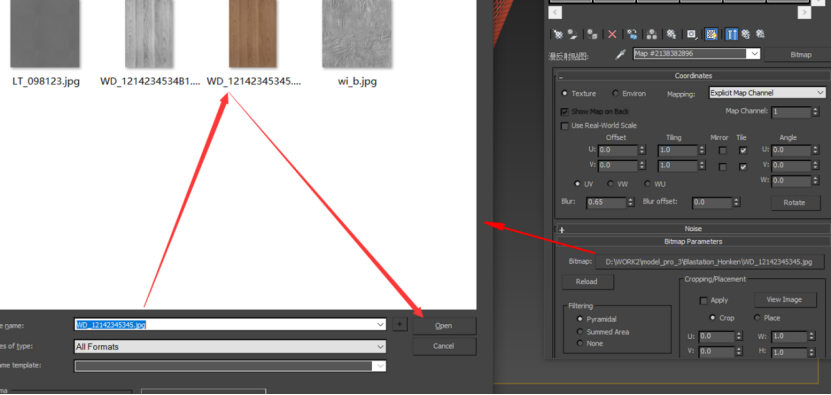Expand the Noise rollout
Screen dimensions: 831x395
click(x=693, y=229)
